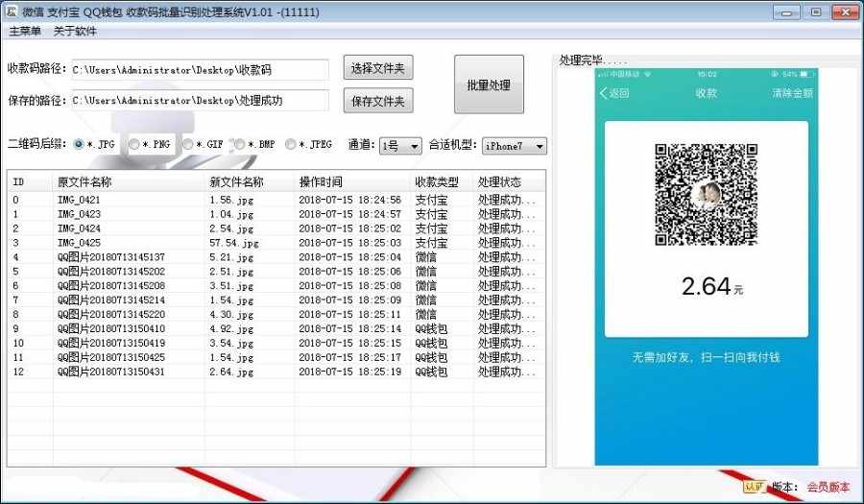Click the 收款码路径 input field
Image resolution: width=864 pixels, height=504 pixels.
[x=200, y=70]
